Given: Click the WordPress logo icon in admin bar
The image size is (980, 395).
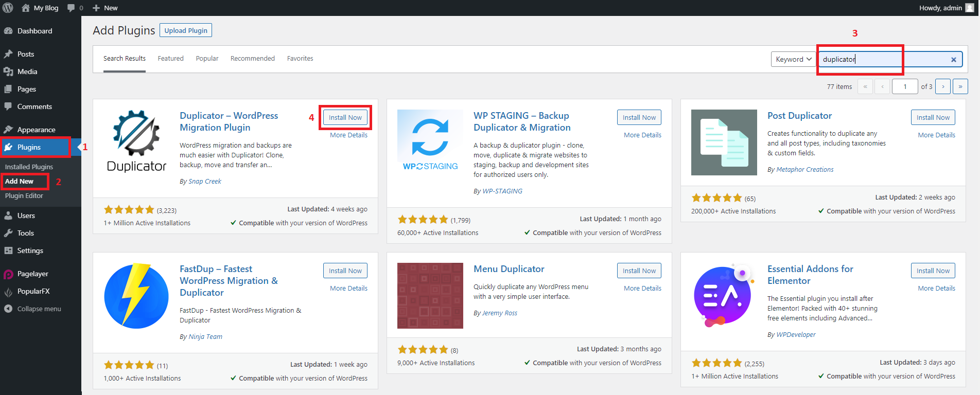Looking at the screenshot, I should click(x=8, y=8).
